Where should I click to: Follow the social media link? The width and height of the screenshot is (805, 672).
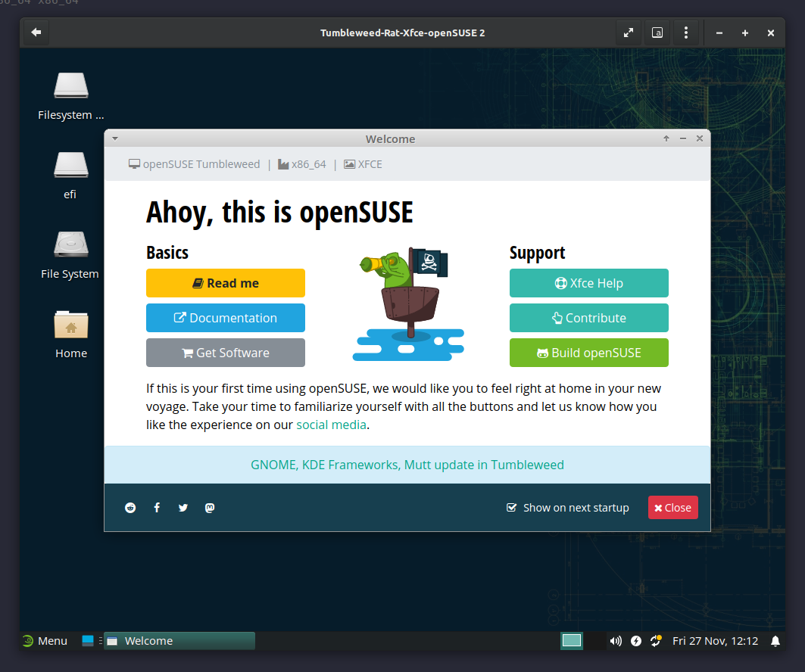331,425
